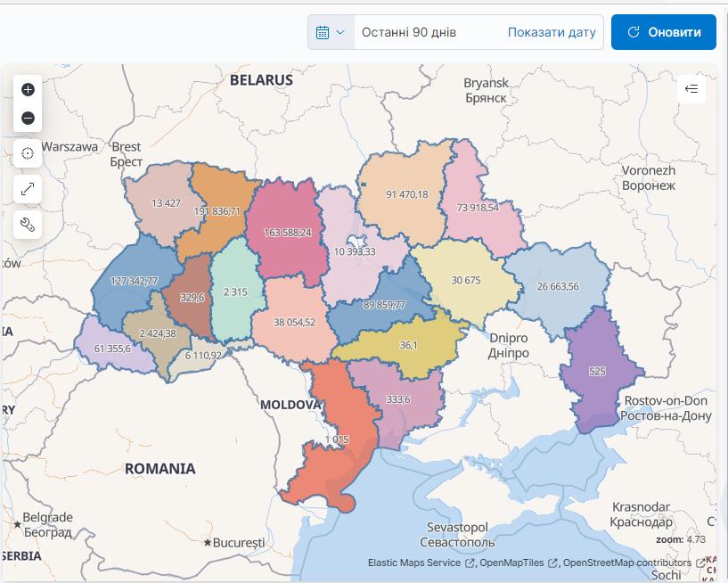
Task: Open the OpenStreetMap contributors link
Action: [x=626, y=562]
